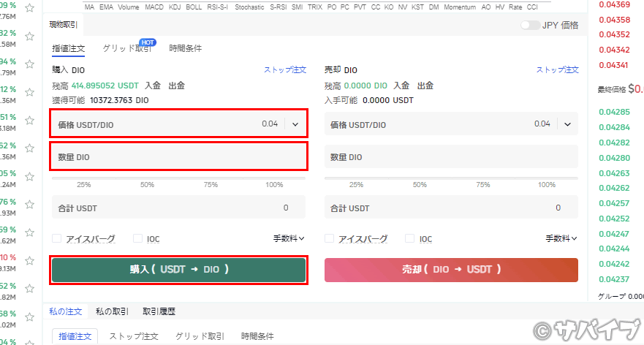
Task: Click 入金 next to the DIO balance
Action: tap(402, 86)
